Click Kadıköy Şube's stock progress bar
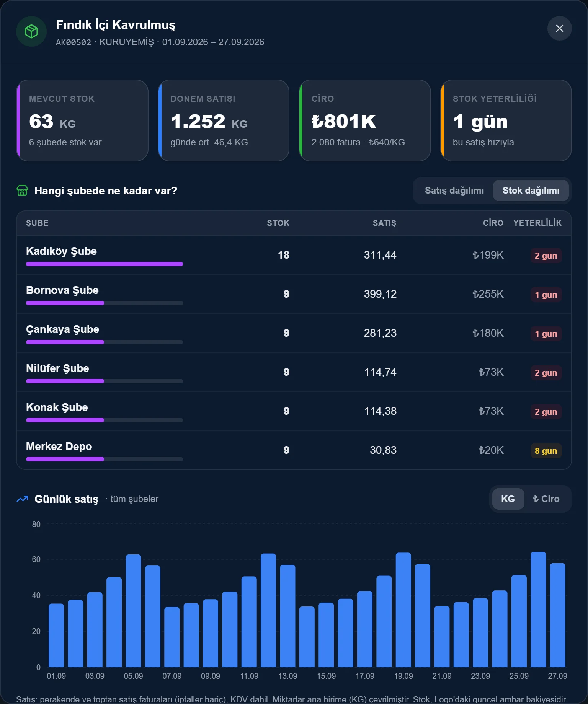 (x=105, y=264)
